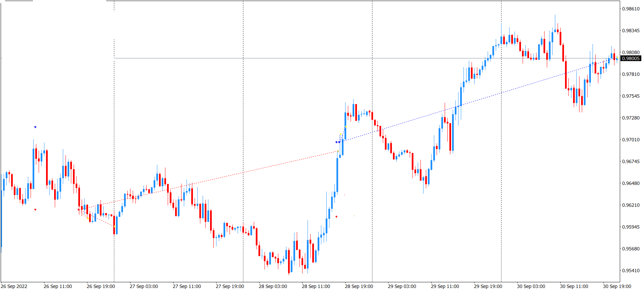Click the 29 Sep 11:00 time label
The height and width of the screenshot is (291, 644).
coord(445,286)
